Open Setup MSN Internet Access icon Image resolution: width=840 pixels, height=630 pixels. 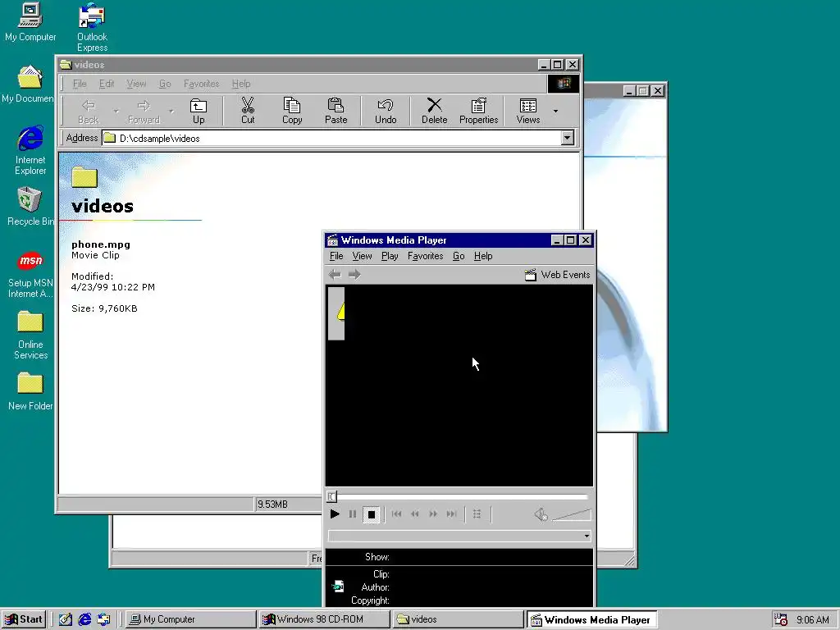click(x=30, y=274)
